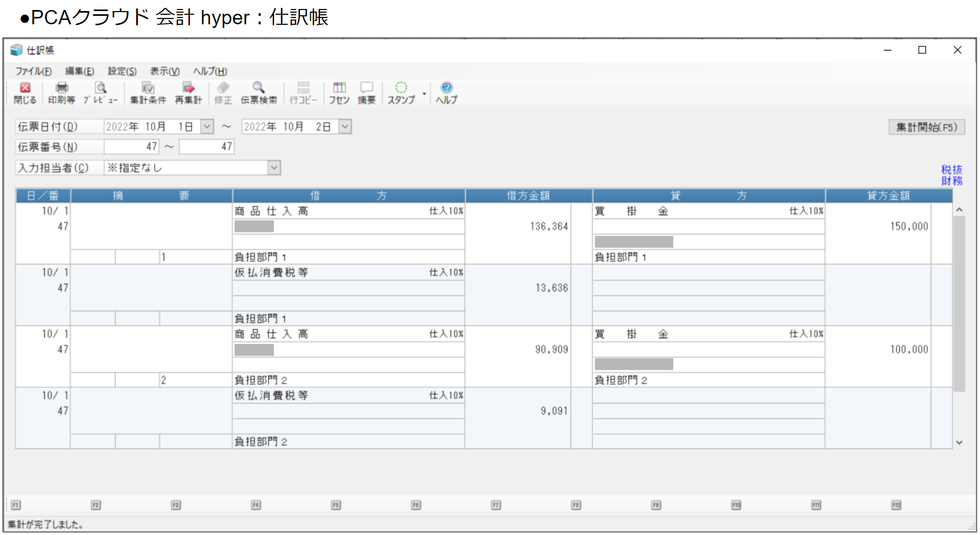
Task: Open the ファイル(F) menu
Action: tap(33, 71)
